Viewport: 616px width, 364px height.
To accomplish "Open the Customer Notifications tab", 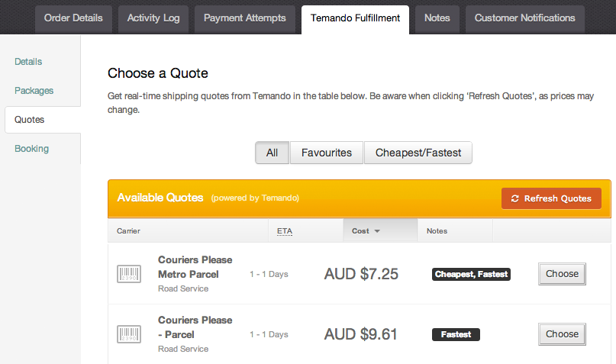I will pyautogui.click(x=525, y=18).
